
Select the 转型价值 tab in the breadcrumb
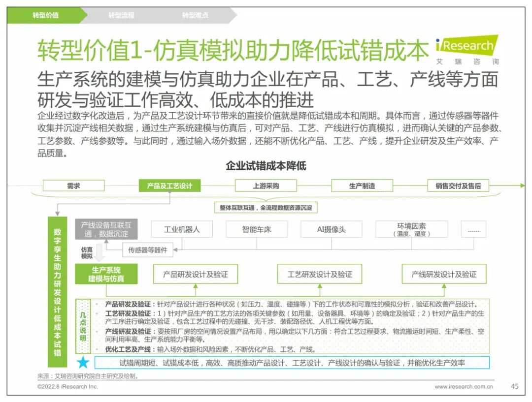[x=45, y=15]
